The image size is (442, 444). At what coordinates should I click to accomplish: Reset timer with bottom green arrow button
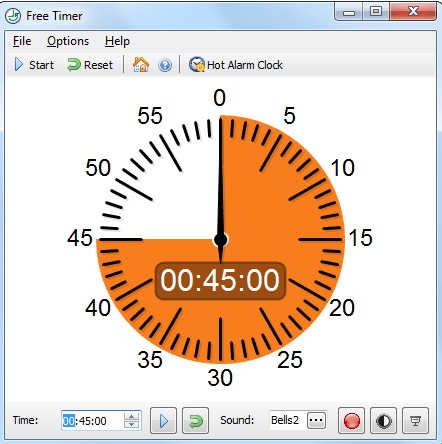[196, 421]
